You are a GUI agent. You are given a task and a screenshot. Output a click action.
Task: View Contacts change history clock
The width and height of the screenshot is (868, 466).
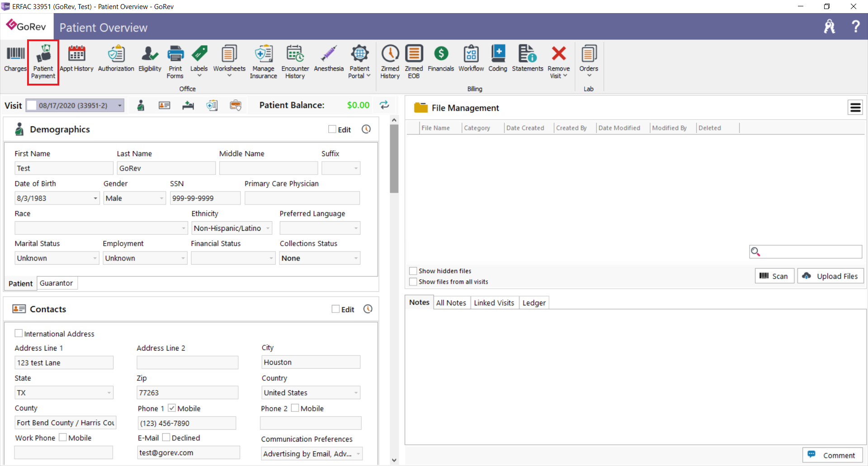[x=368, y=309]
